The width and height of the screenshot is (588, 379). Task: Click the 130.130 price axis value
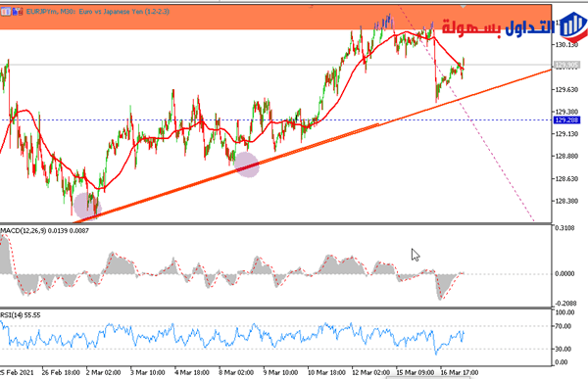click(x=566, y=45)
